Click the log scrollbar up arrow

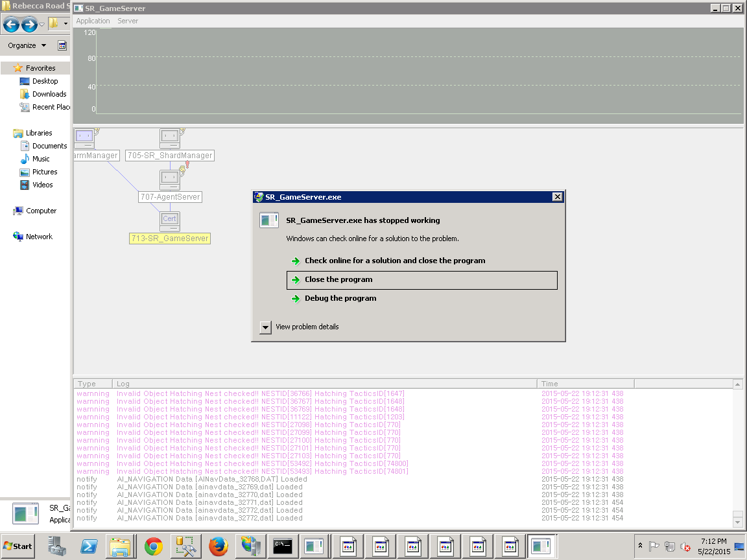737,384
